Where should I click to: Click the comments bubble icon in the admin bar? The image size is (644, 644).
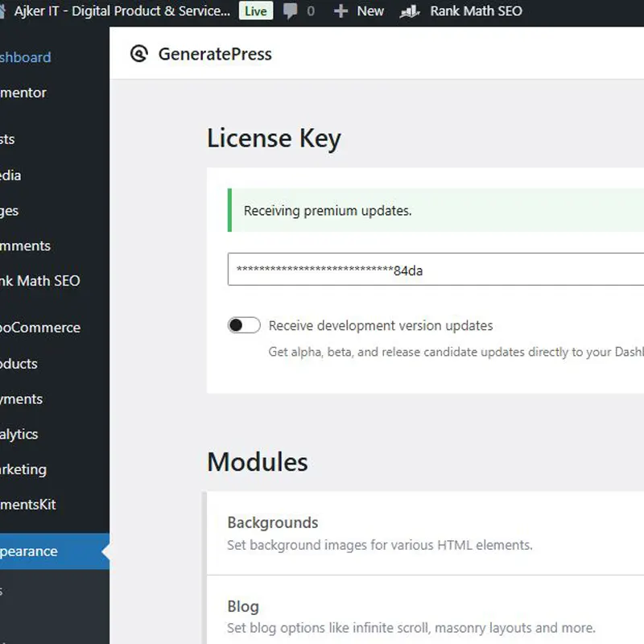click(x=290, y=11)
